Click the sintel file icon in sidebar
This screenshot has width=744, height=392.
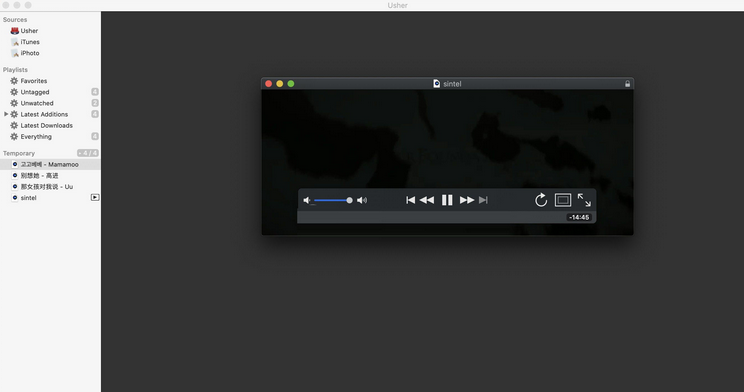click(15, 198)
